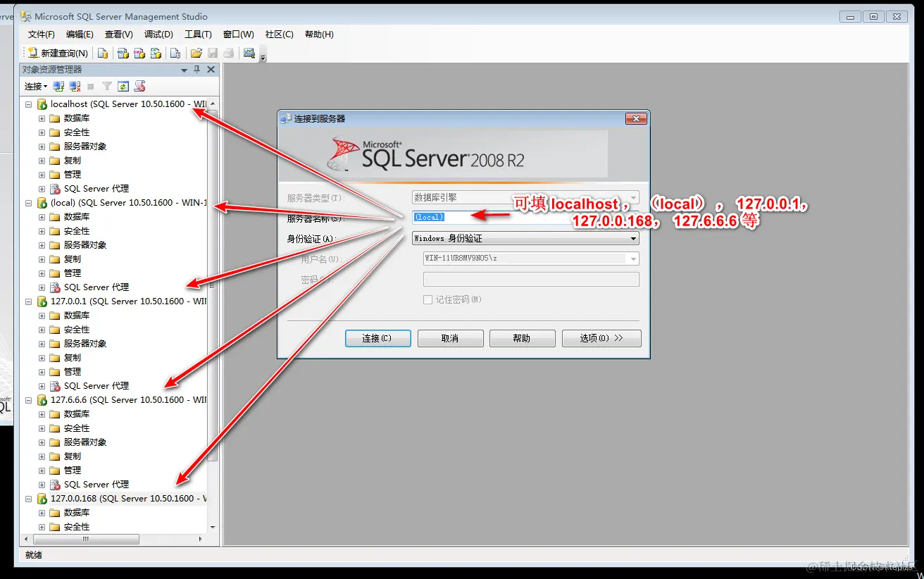Collapse the 127.6.6.6 server node
924x579 pixels.
(29, 400)
